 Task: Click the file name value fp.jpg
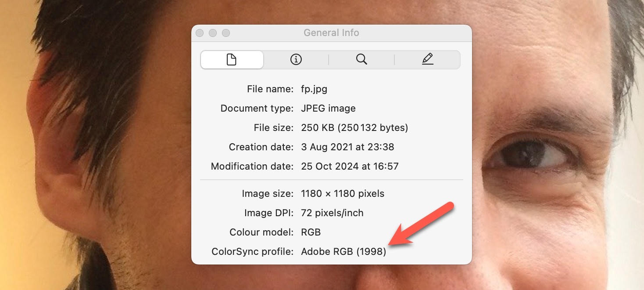[x=314, y=89]
